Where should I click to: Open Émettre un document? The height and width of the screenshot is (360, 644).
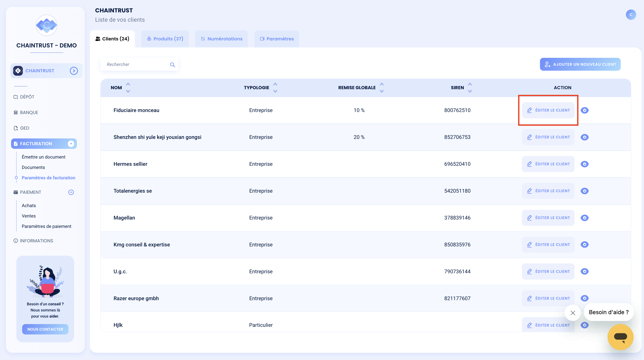[43, 157]
